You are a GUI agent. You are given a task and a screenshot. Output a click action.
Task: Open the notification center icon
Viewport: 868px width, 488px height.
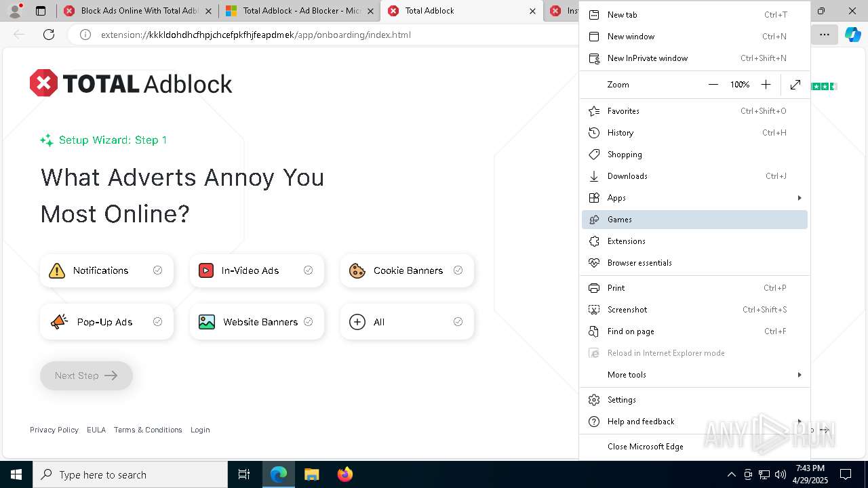[x=846, y=474]
